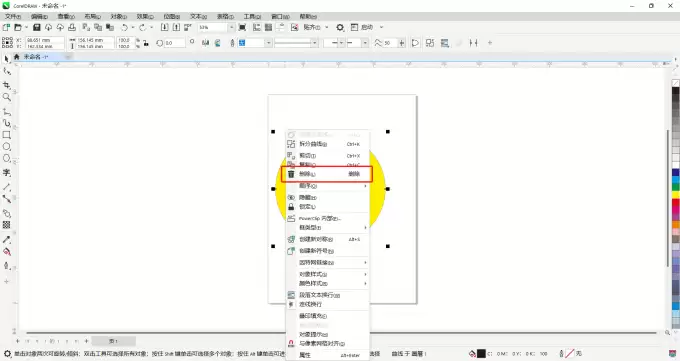This screenshot has width=680, height=361.
Task: Click the Full-screen preview icon
Action: coord(242,27)
